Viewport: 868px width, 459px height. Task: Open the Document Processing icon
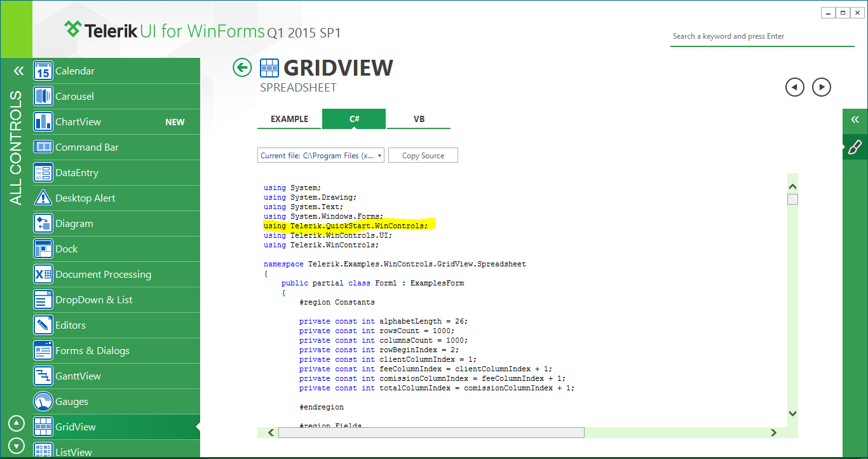[43, 275]
